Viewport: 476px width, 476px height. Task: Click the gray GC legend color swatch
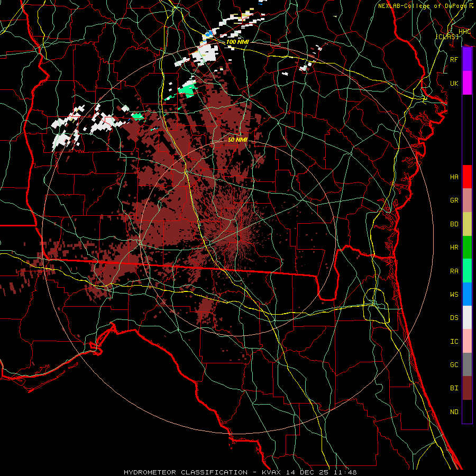pyautogui.click(x=467, y=364)
